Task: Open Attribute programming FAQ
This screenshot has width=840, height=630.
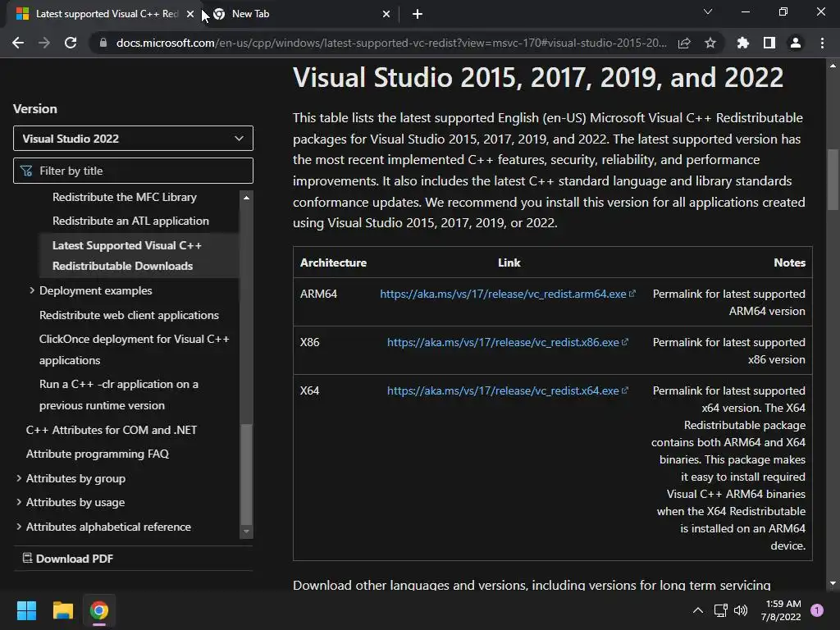Action: 98,454
